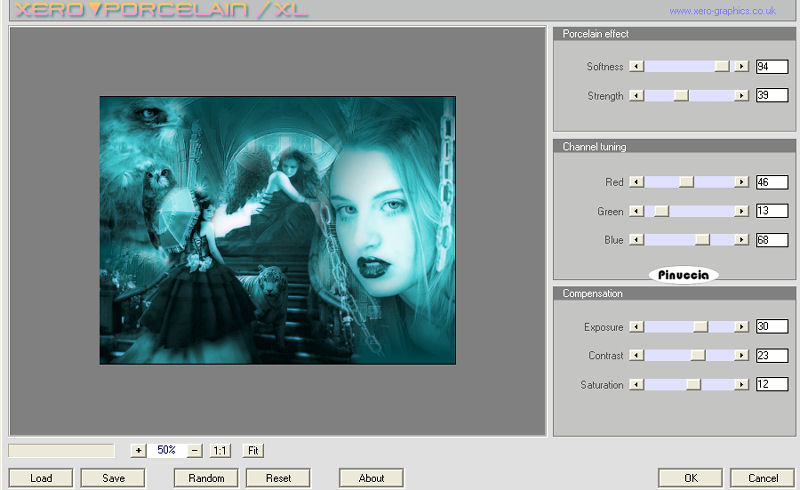Screen dimensions: 800x490
Task: Click the Saturation increase arrow
Action: (741, 384)
